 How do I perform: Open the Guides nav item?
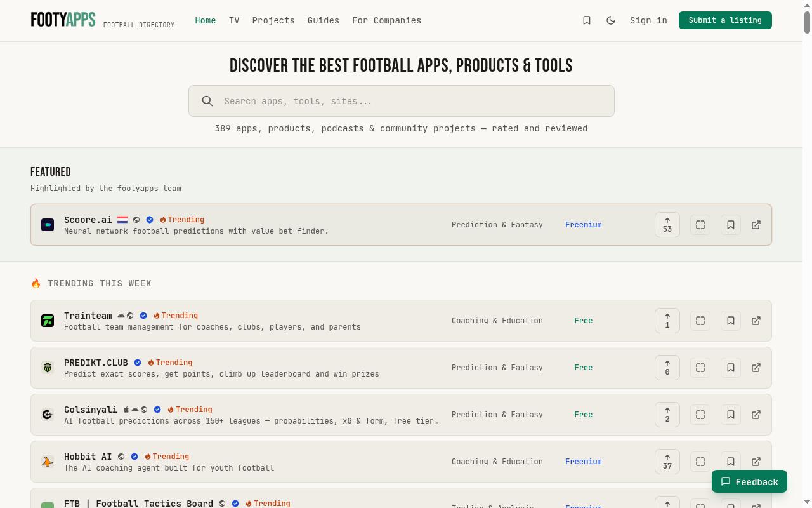pyautogui.click(x=324, y=20)
